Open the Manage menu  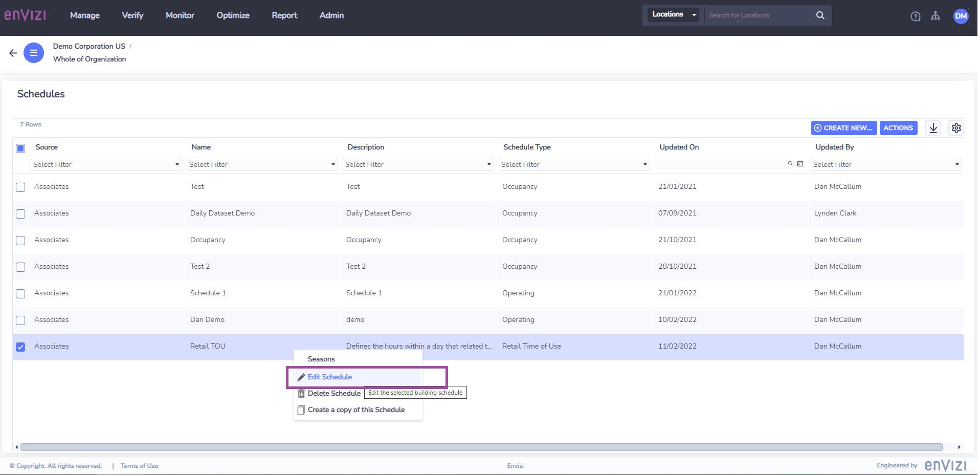(x=85, y=15)
